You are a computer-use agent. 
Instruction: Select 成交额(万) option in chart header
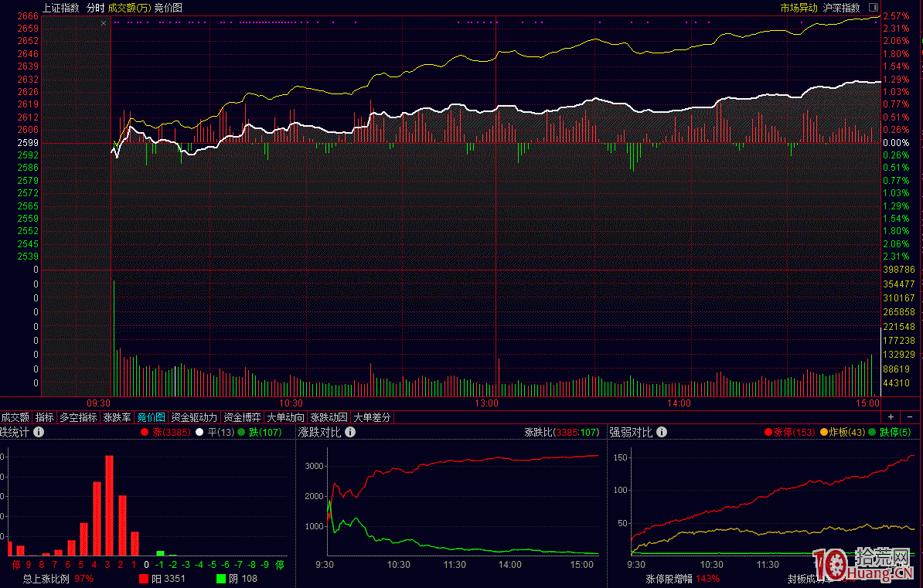pyautogui.click(x=129, y=8)
